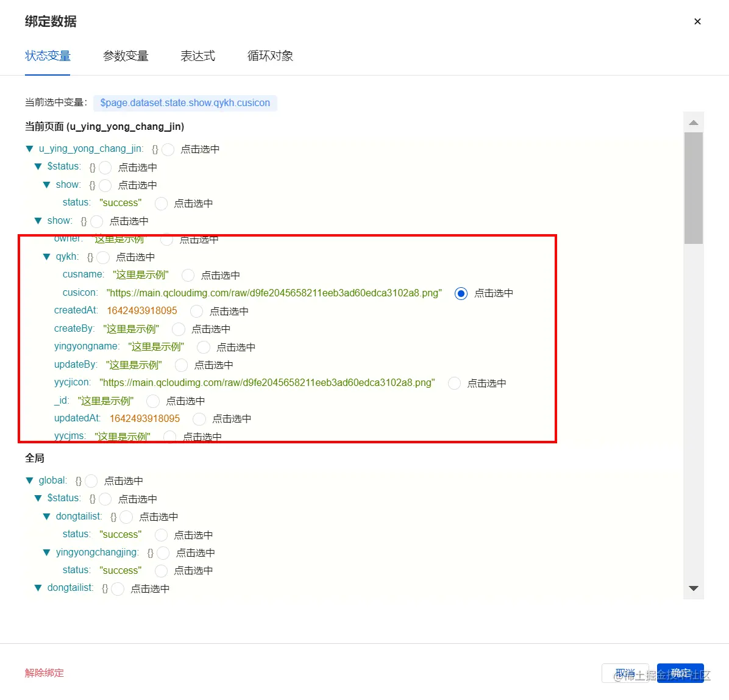
Task: Click the 取消 button
Action: click(625, 673)
